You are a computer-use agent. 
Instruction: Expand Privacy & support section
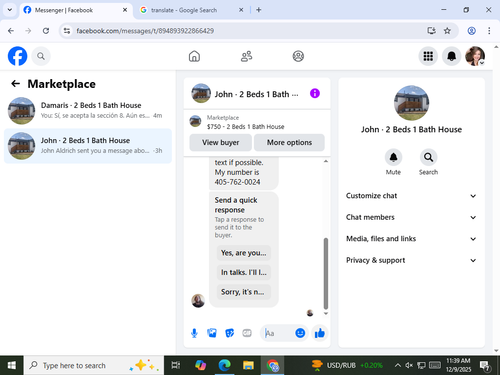(x=411, y=260)
